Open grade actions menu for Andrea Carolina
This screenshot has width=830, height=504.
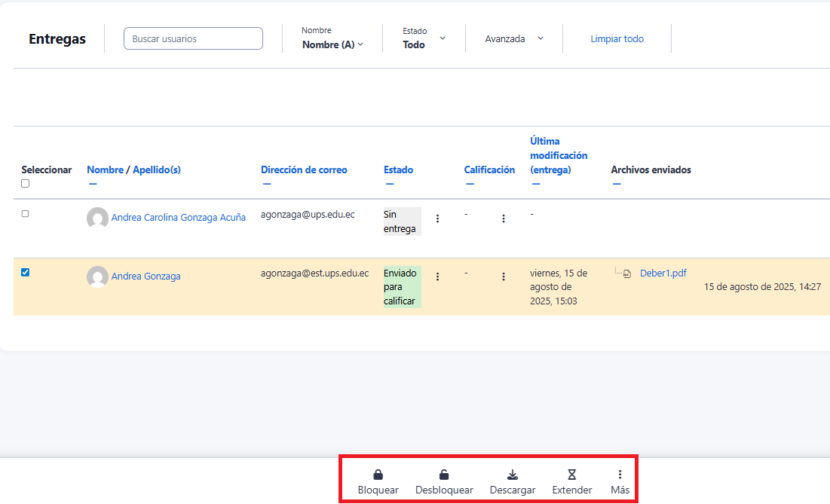tap(504, 218)
